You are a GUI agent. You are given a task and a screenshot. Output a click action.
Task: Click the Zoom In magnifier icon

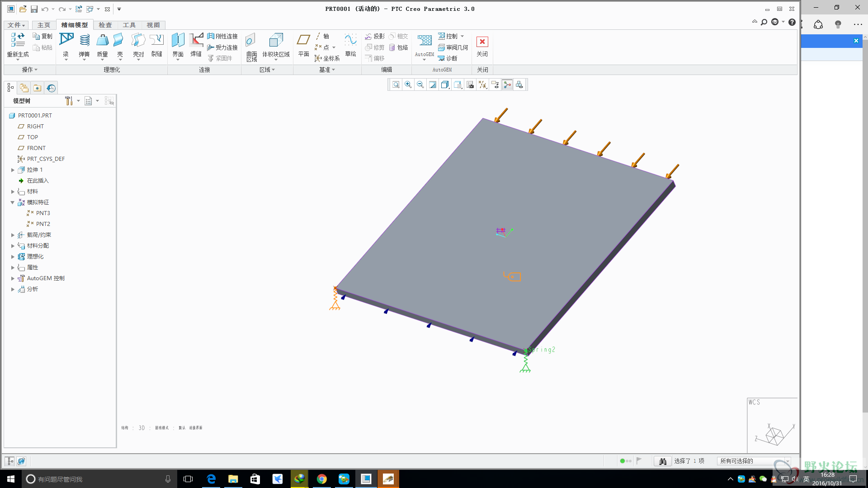coord(408,85)
